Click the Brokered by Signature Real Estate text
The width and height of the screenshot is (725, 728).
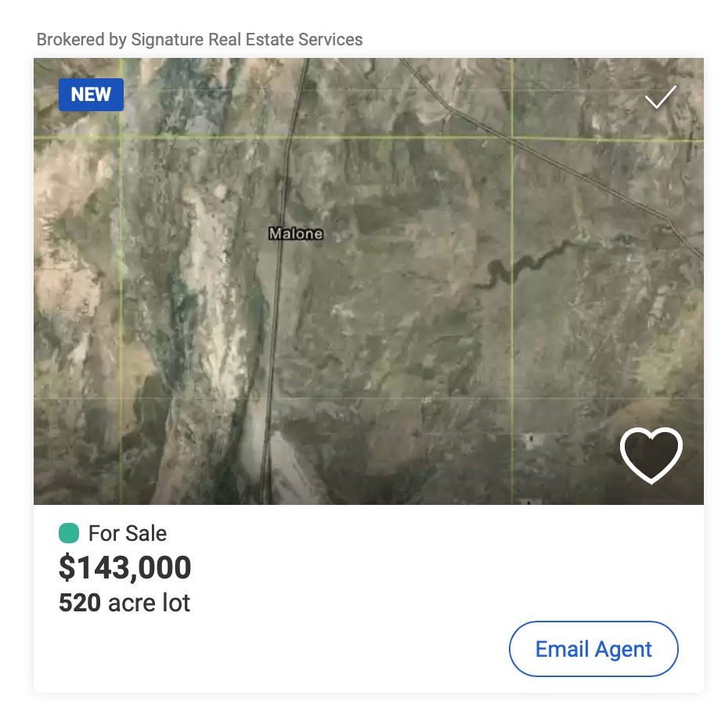pyautogui.click(x=200, y=39)
